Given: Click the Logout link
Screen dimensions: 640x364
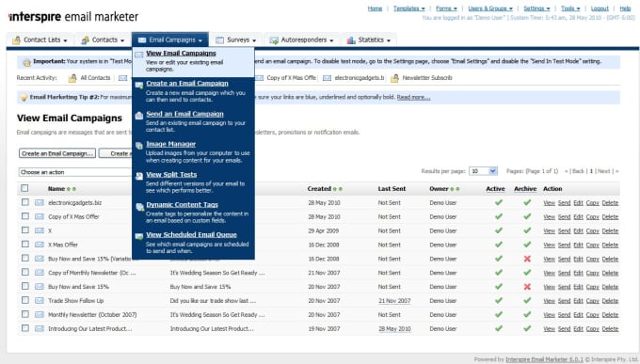Looking at the screenshot, I should [x=600, y=8].
